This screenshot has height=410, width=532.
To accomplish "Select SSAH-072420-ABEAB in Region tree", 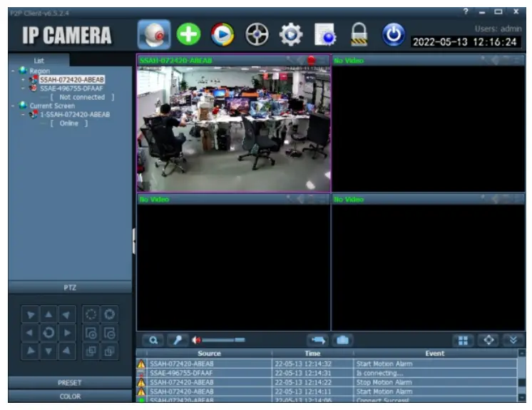I will click(72, 80).
